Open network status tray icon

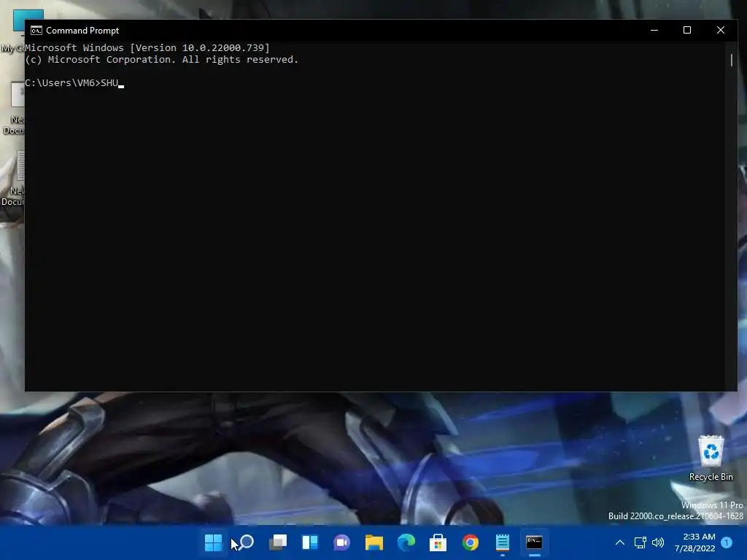point(640,542)
